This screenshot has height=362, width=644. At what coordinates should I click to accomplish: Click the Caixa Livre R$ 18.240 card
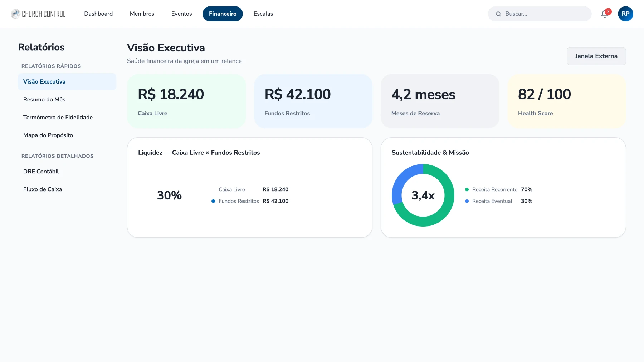[x=186, y=101]
